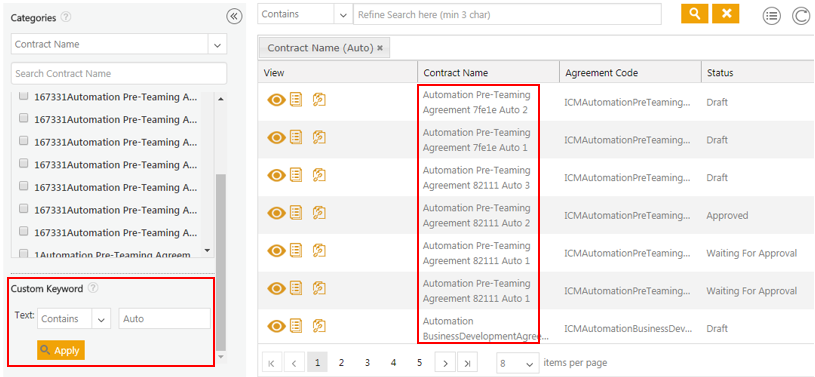Tick checkbox for 1Automation Pre-Teaming Agreem item
Screen dimensions: 815x377
point(23,254)
